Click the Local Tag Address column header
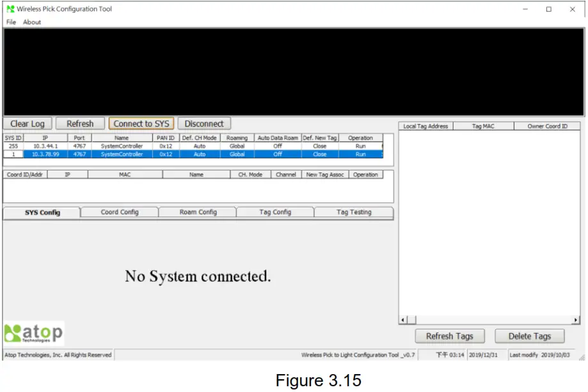This screenshot has height=392, width=588. point(425,126)
